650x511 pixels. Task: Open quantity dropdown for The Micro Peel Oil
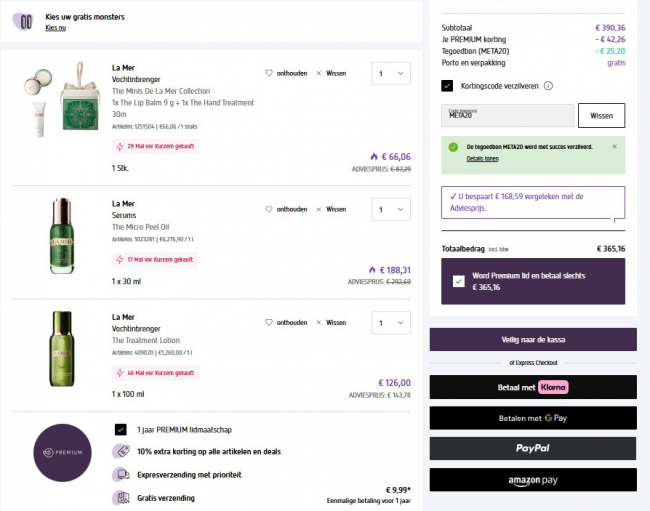390,210
